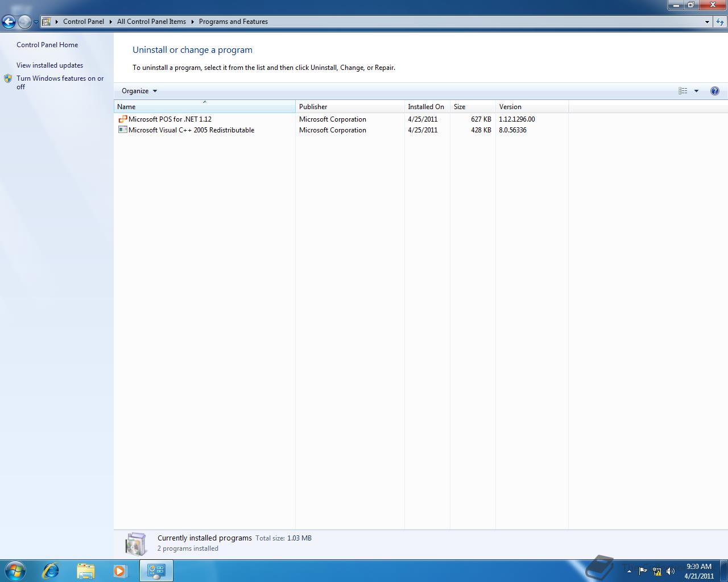This screenshot has height=582, width=728.
Task: Click the Control Panel icon in address bar
Action: (47, 22)
